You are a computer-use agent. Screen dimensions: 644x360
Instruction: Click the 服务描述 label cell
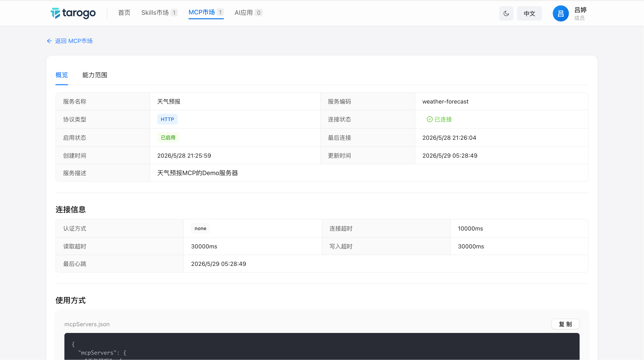tap(103, 173)
